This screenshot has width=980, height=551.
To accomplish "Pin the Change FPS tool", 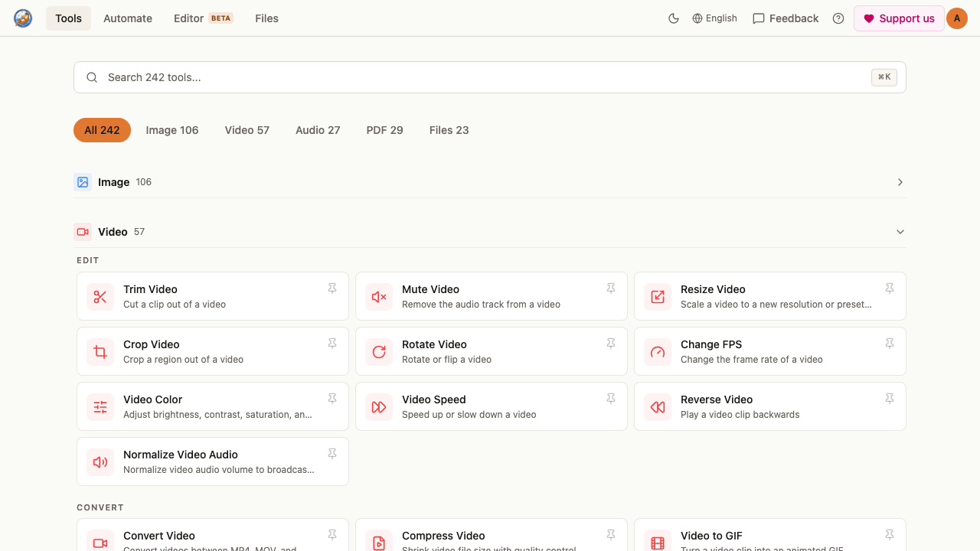I will coord(890,344).
